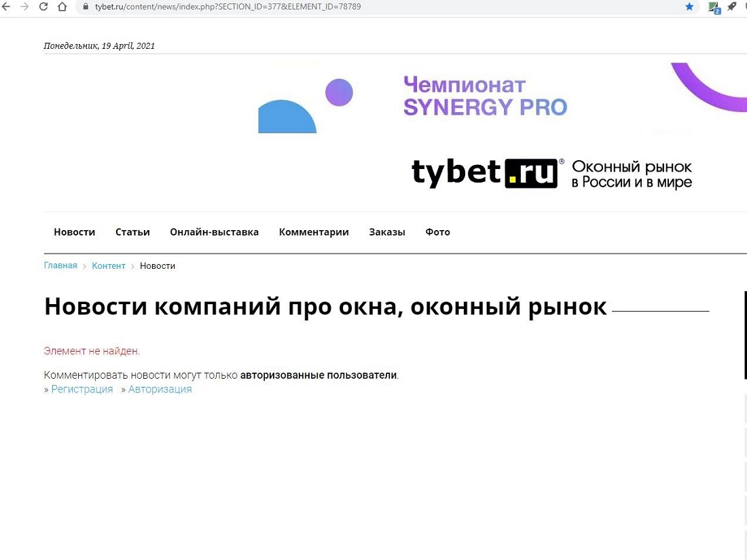
Task: Click the browser Forward navigation arrow
Action: [25, 7]
